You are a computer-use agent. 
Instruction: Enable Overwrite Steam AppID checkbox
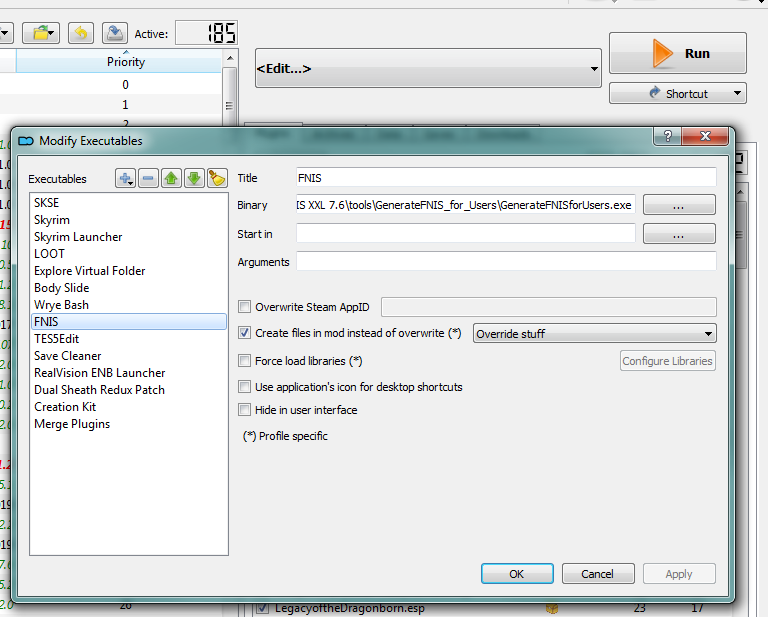point(245,308)
